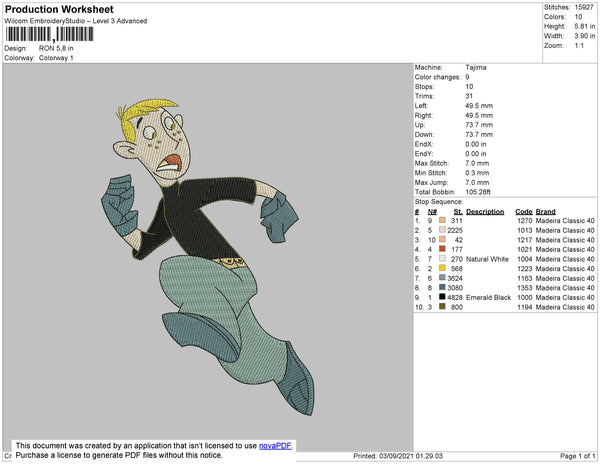This screenshot has height=464, width=600.
Task: Open the novaPDF link
Action: (x=275, y=446)
